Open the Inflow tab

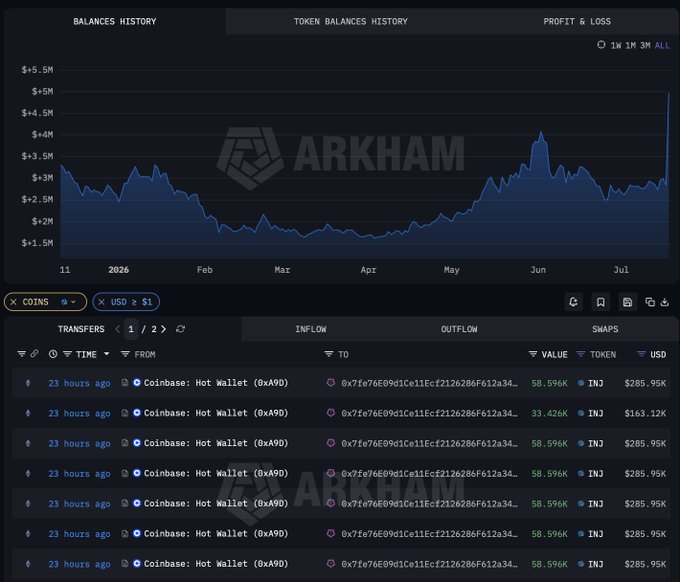coord(311,329)
